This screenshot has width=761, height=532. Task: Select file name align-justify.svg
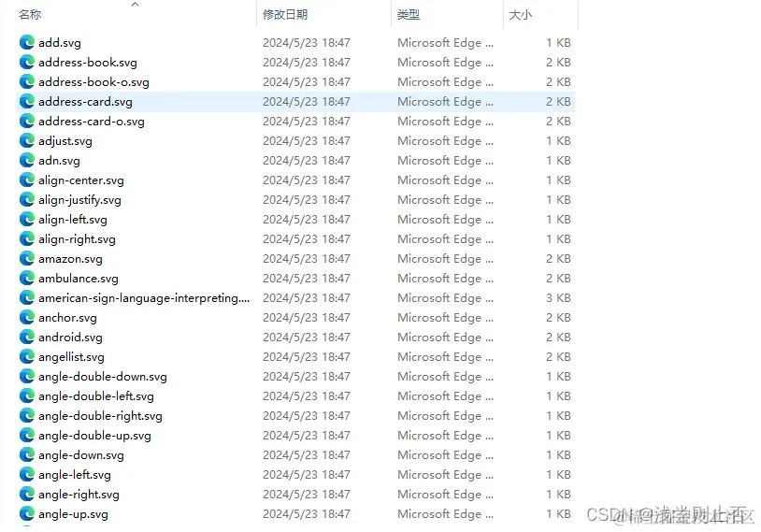(79, 199)
